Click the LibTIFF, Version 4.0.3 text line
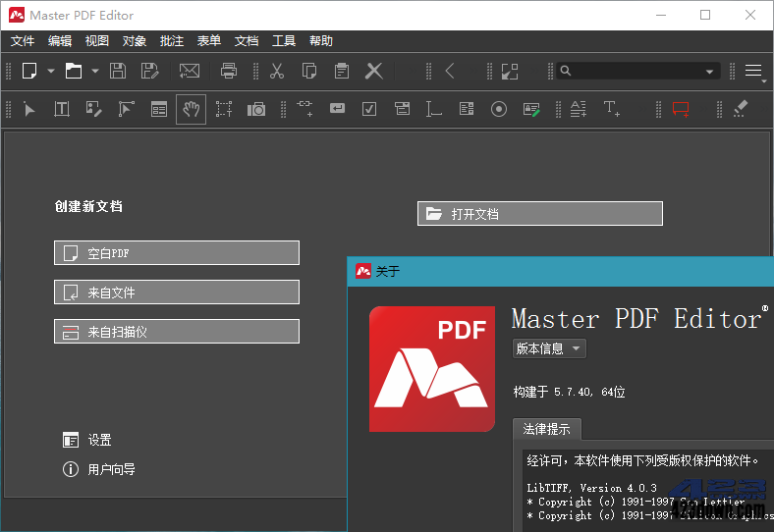This screenshot has height=532, width=774. pos(592,488)
